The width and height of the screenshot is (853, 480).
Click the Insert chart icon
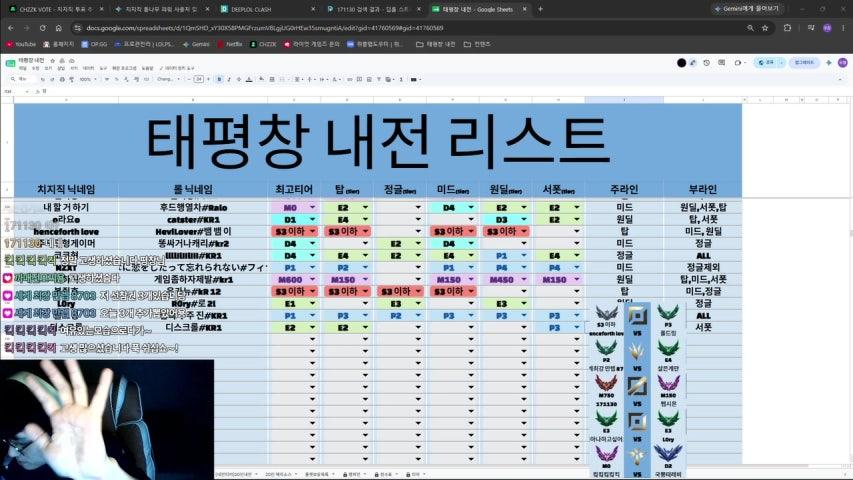[369, 79]
